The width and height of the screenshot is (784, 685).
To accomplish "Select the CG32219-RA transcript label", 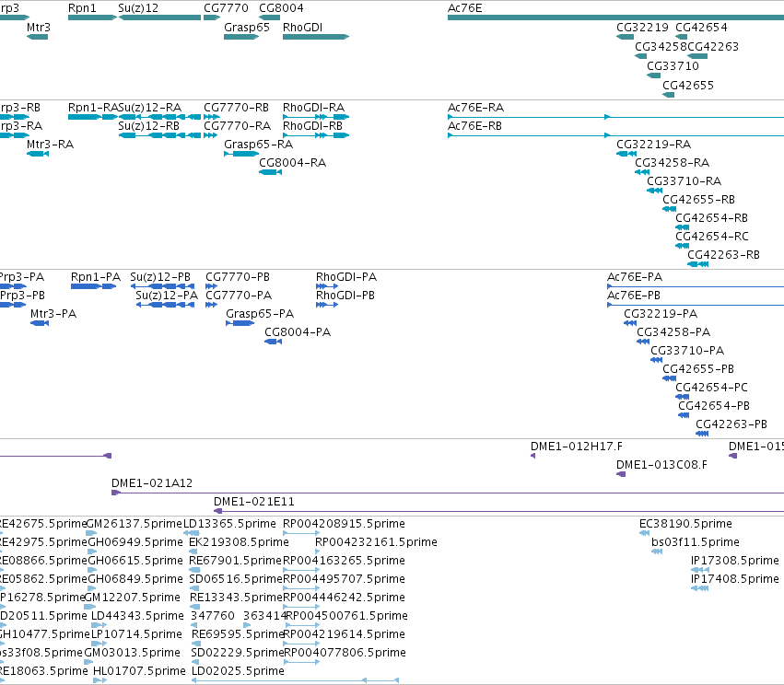I will (x=654, y=145).
